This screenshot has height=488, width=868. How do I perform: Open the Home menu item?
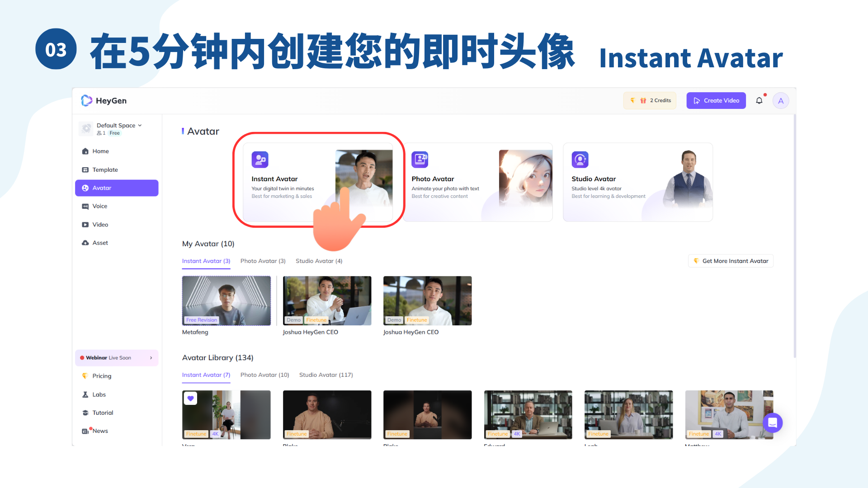(x=117, y=151)
